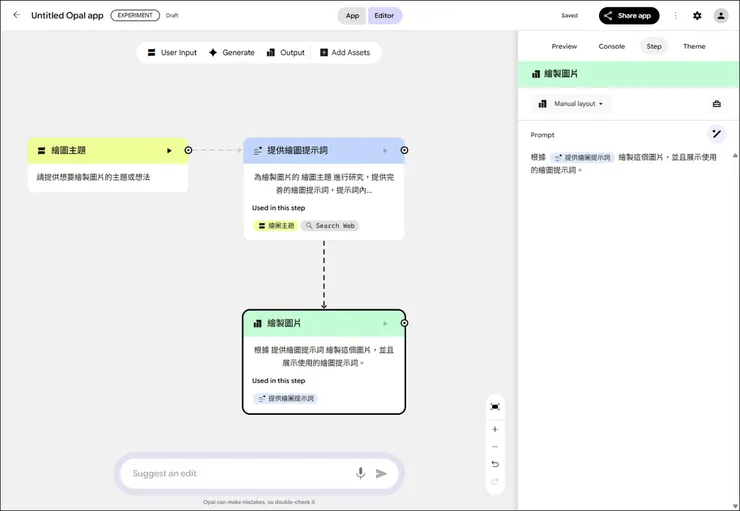
Task: Click the Untitled Opal app title
Action: pyautogui.click(x=67, y=15)
